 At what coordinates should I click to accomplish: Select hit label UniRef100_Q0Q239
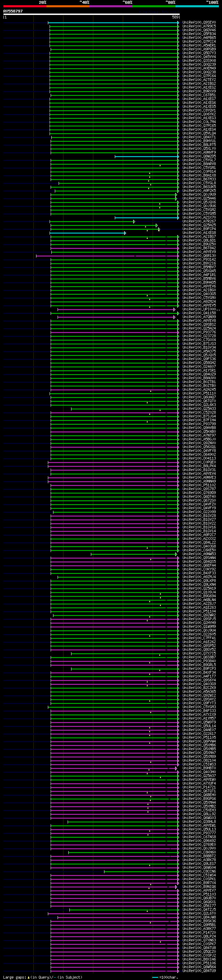coord(199,64)
